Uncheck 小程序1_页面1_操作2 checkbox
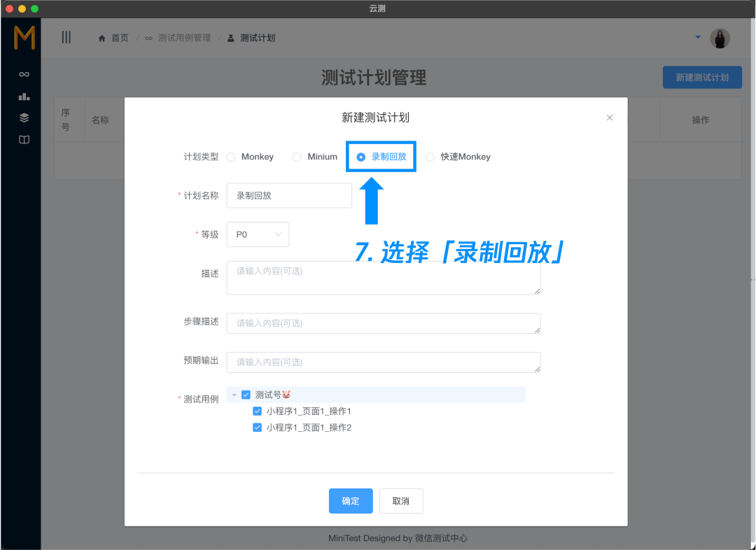The image size is (756, 550). (257, 428)
